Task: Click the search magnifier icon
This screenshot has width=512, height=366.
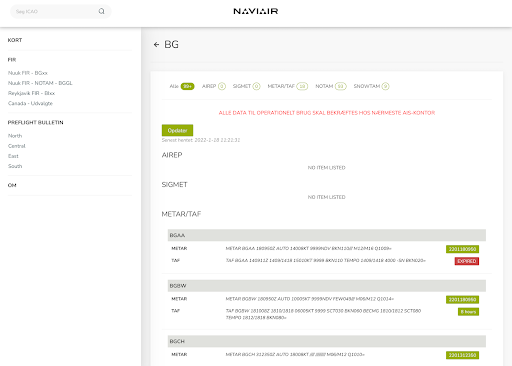Action: [101, 11]
